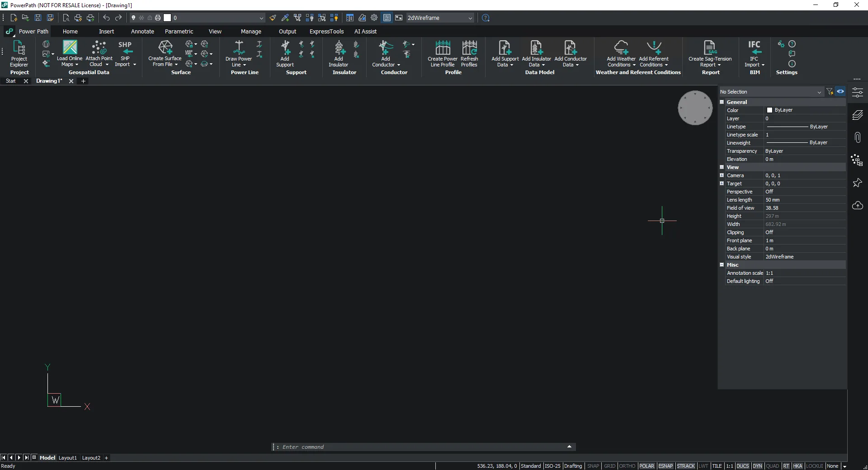Image resolution: width=868 pixels, height=470 pixels.
Task: Open the No Selection dropdown
Action: 771,92
